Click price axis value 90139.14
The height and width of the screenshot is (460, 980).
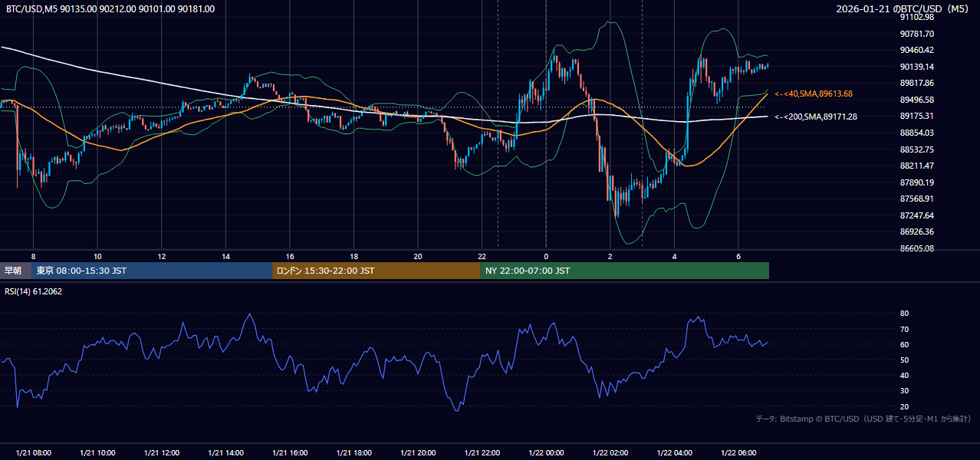(917, 67)
